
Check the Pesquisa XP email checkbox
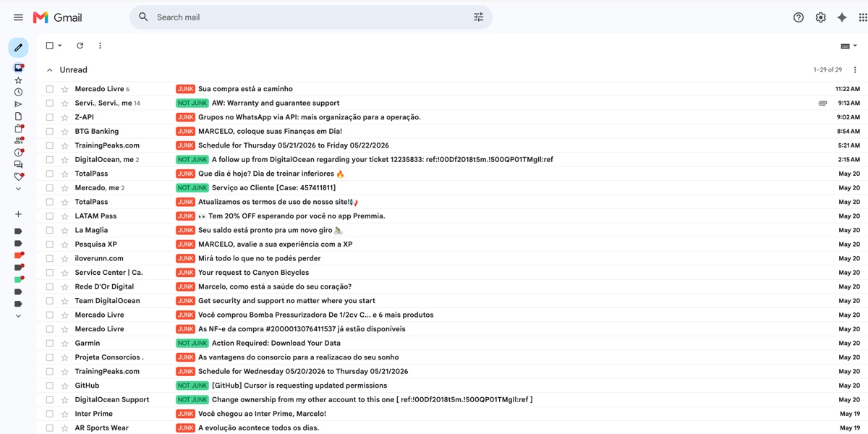click(50, 244)
